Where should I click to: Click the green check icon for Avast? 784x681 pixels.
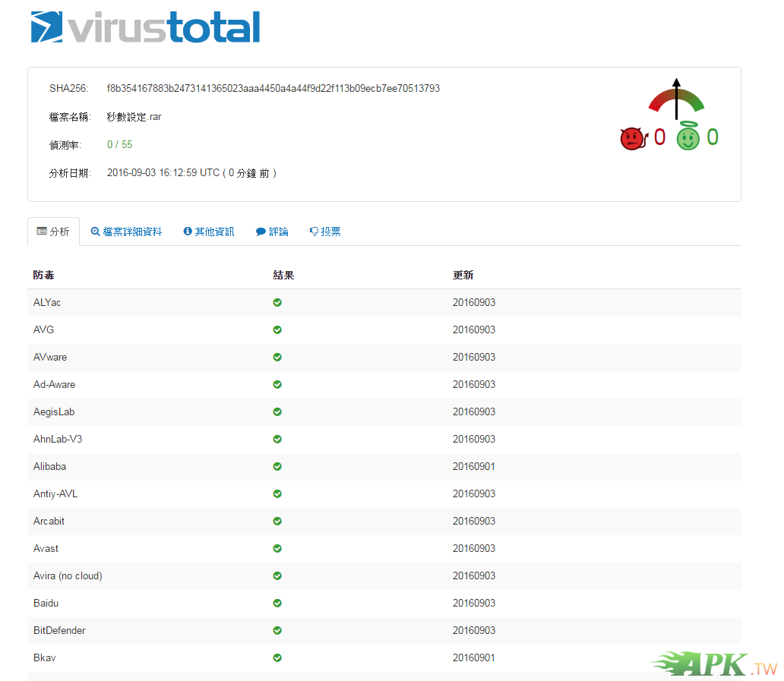pos(277,549)
